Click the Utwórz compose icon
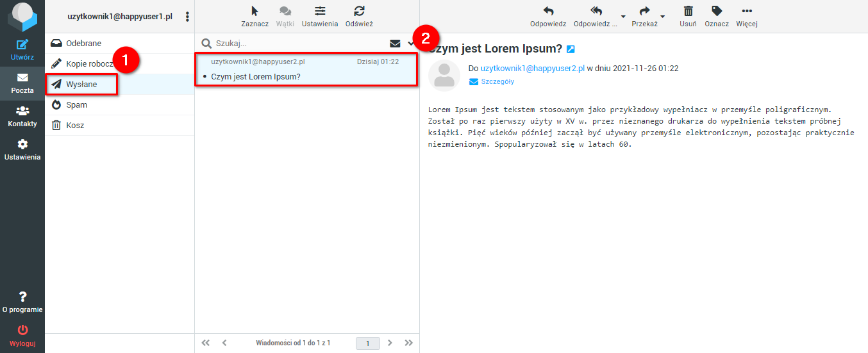The image size is (868, 353). (22, 45)
